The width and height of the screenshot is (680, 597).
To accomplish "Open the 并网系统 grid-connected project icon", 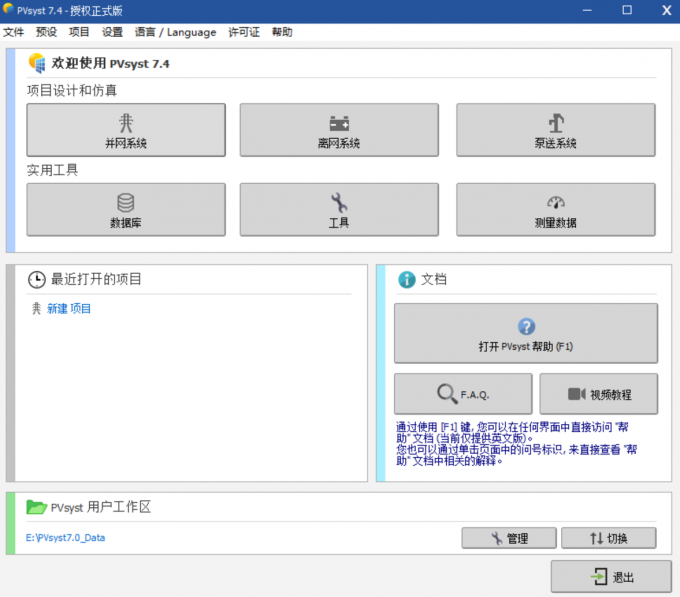I will pyautogui.click(x=125, y=123).
